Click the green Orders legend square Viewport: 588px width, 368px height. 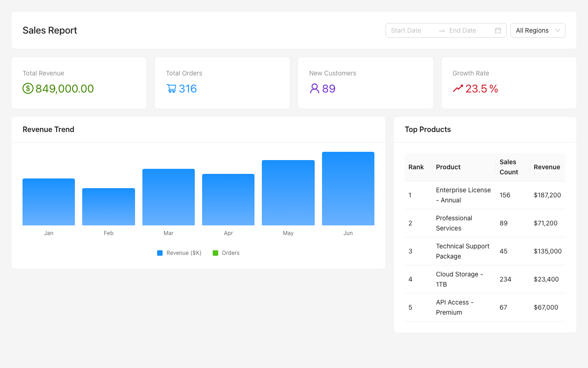[x=215, y=253]
